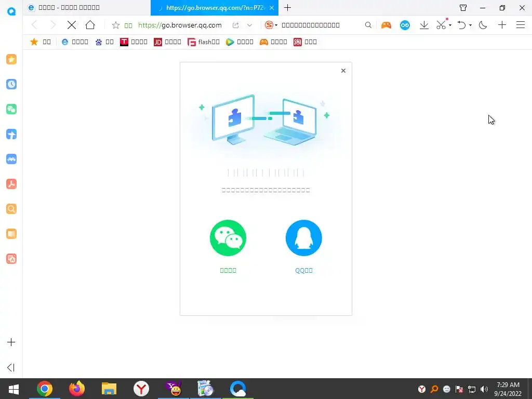
Task: Stop loading the page with X button
Action: 72,25
